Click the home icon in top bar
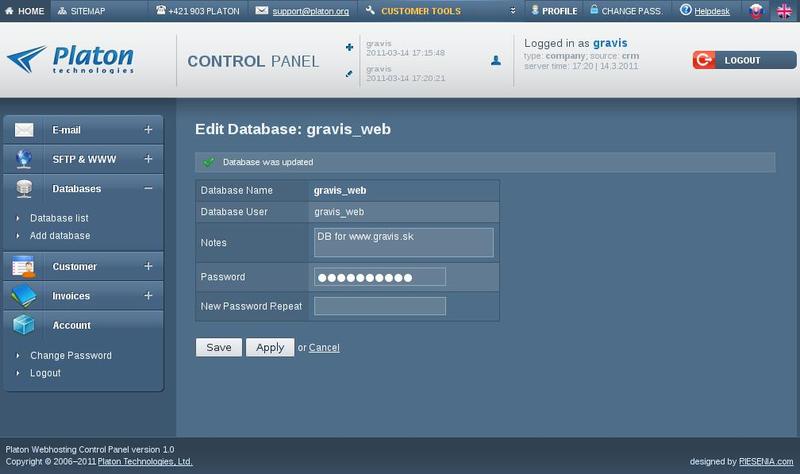800x474 pixels. (x=9, y=11)
